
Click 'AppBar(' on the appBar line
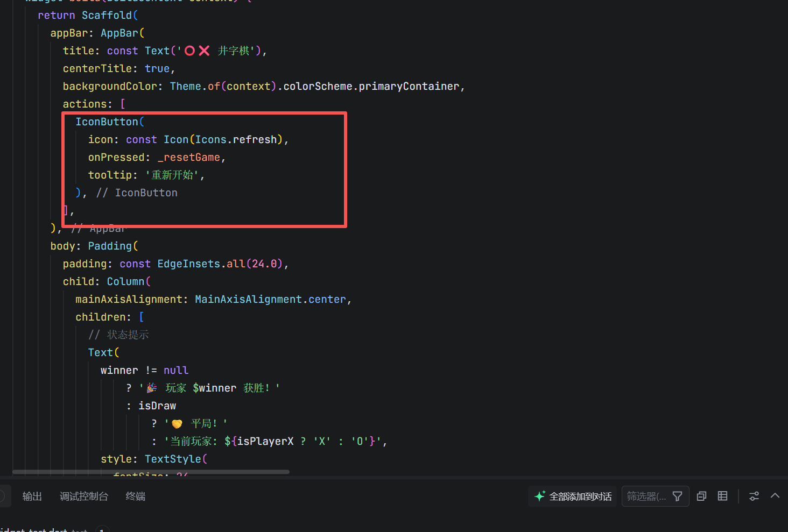(123, 33)
